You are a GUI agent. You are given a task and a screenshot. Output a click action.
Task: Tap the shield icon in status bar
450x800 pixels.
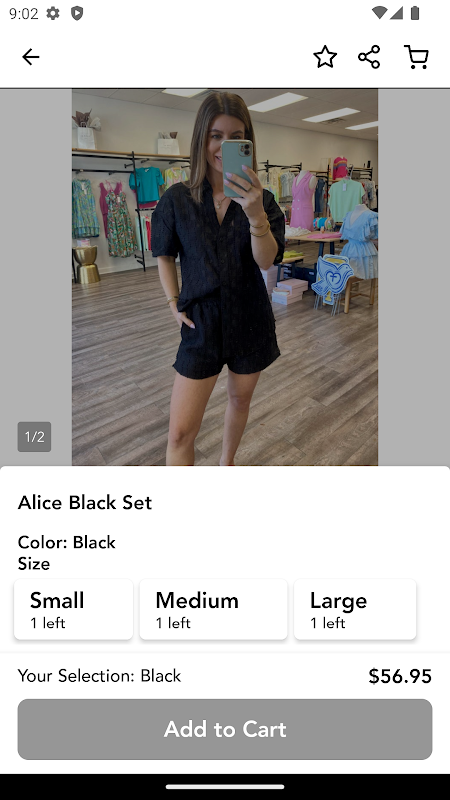pos(77,13)
